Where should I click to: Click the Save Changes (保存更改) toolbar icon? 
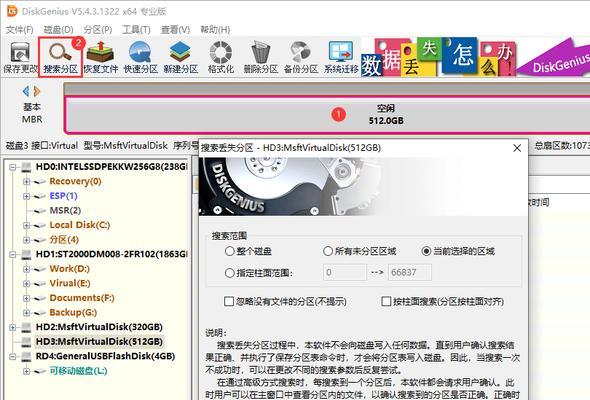coord(20,57)
